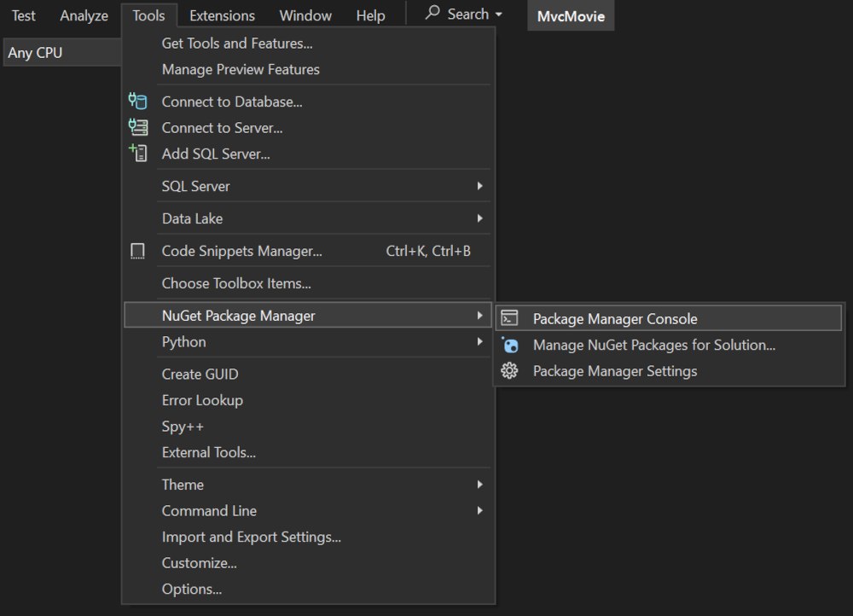
Task: Click the Add SQL Server icon
Action: tap(137, 154)
